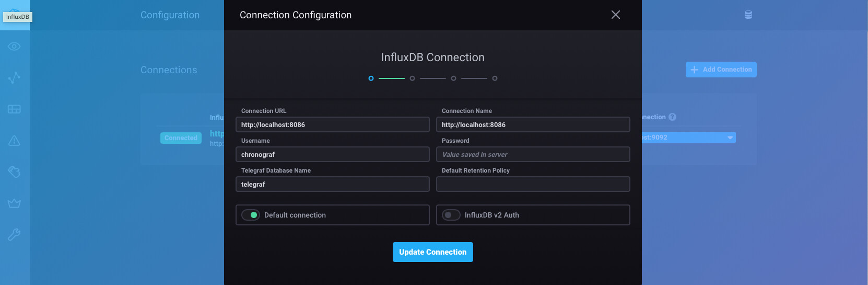This screenshot has height=285, width=868.
Task: Open the Kapacitor connection dropdown
Action: click(x=688, y=138)
